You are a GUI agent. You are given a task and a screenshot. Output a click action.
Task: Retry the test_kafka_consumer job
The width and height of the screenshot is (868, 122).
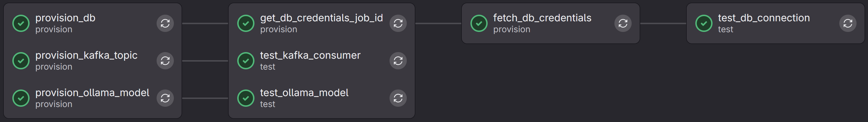click(398, 61)
